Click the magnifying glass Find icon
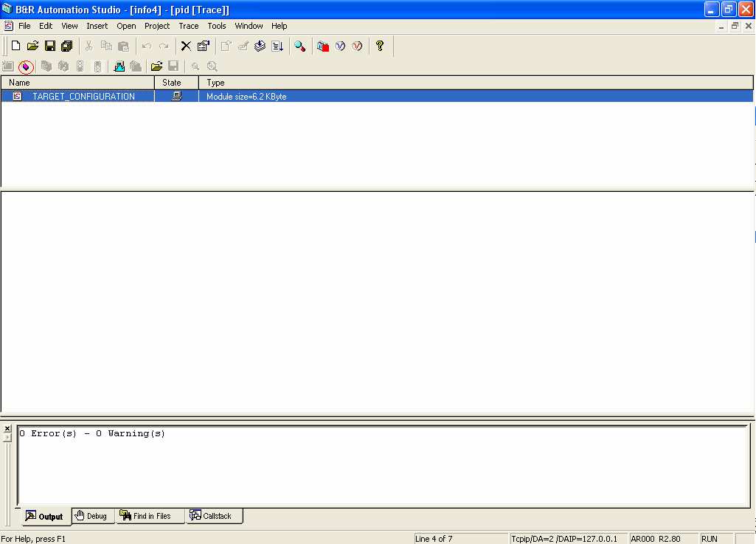Screen dimensions: 756x544 coord(300,46)
